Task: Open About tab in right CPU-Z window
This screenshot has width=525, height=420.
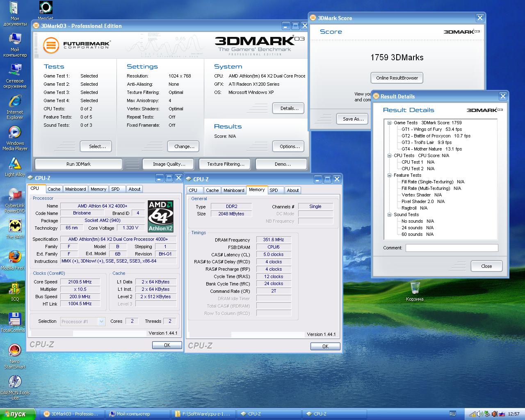Action: 293,190
